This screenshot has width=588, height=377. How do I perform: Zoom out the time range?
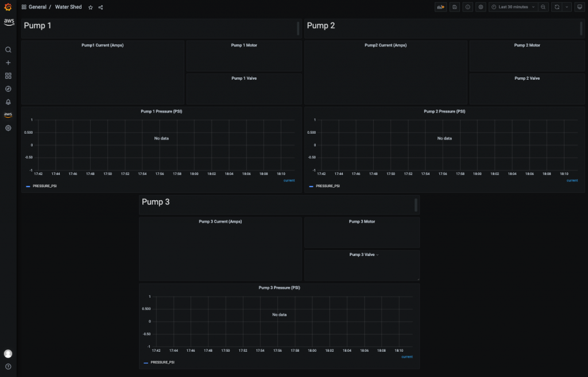coord(543,6)
